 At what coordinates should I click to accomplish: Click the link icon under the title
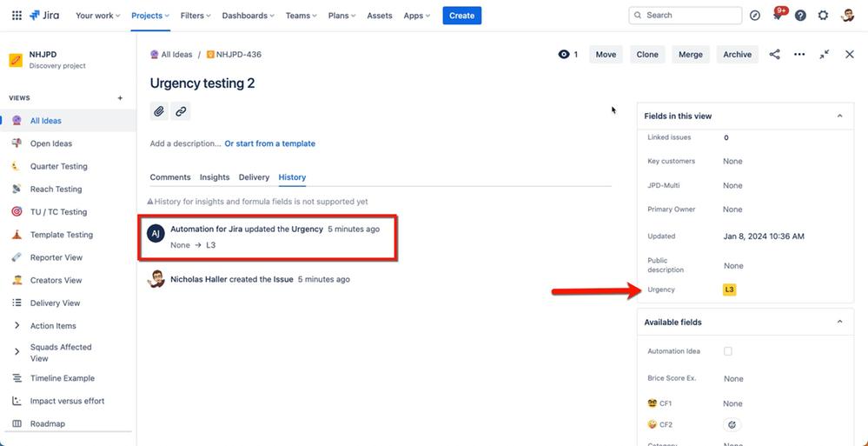click(181, 111)
